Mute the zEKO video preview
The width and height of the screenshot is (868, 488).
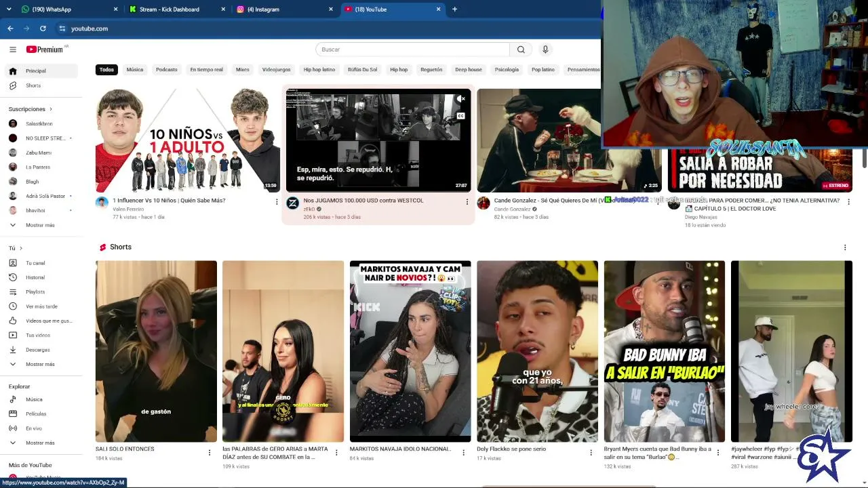point(461,99)
